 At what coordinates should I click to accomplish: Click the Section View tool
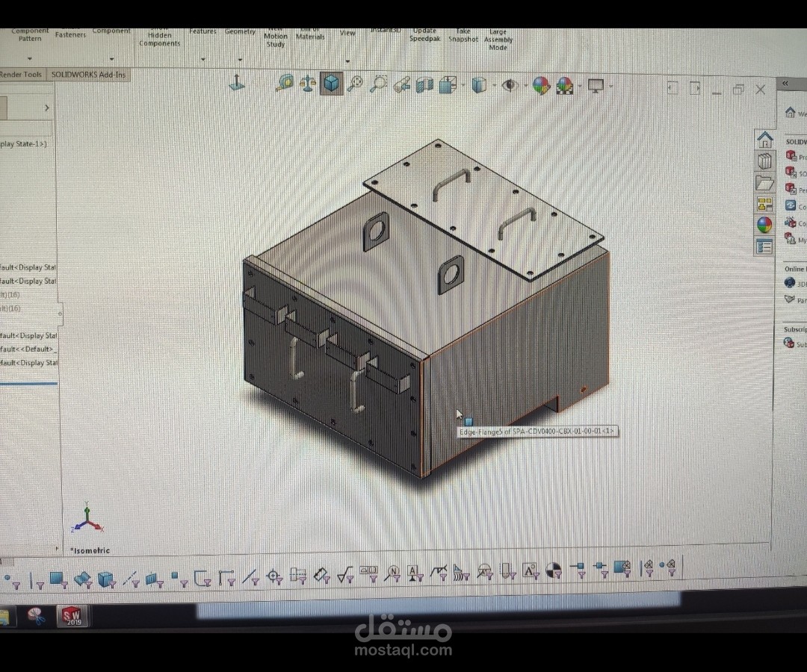pos(424,84)
